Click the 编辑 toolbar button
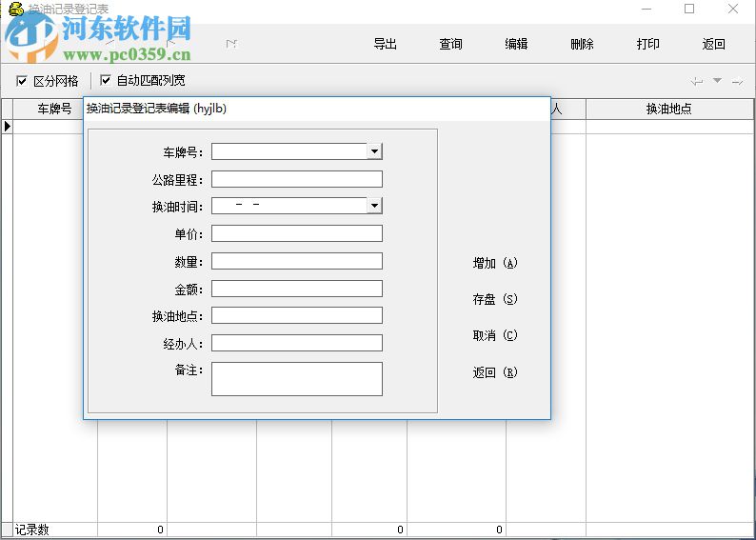The width and height of the screenshot is (756, 540). (x=516, y=44)
